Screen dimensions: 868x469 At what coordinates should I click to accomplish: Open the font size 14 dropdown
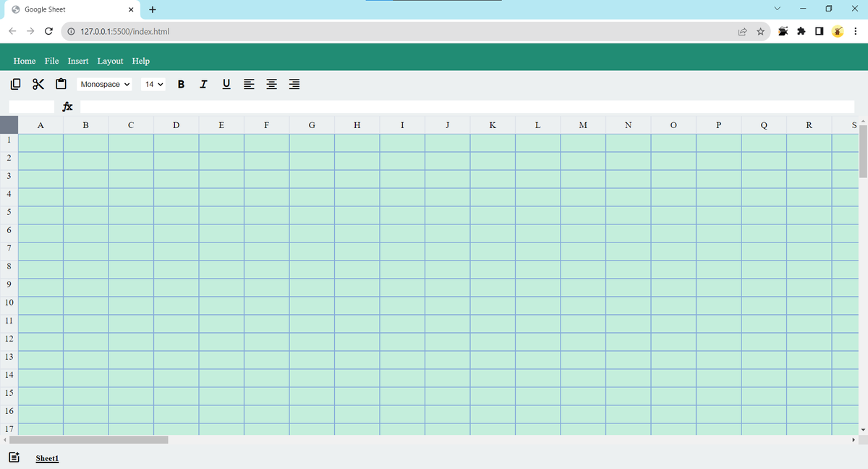click(153, 84)
